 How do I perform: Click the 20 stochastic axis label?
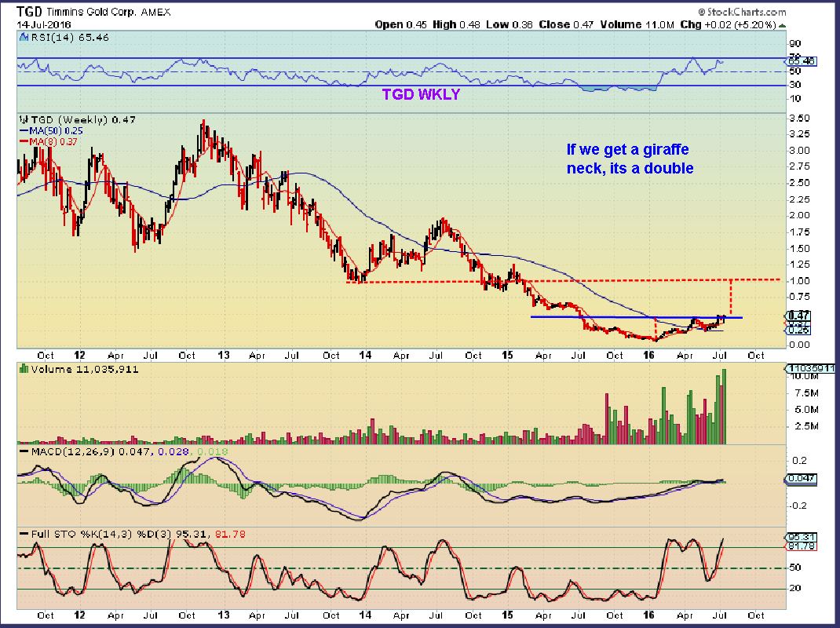pos(795,588)
